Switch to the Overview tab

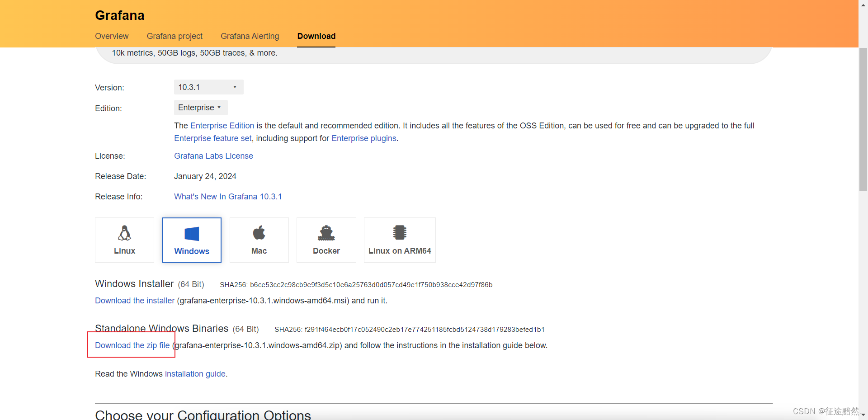112,36
